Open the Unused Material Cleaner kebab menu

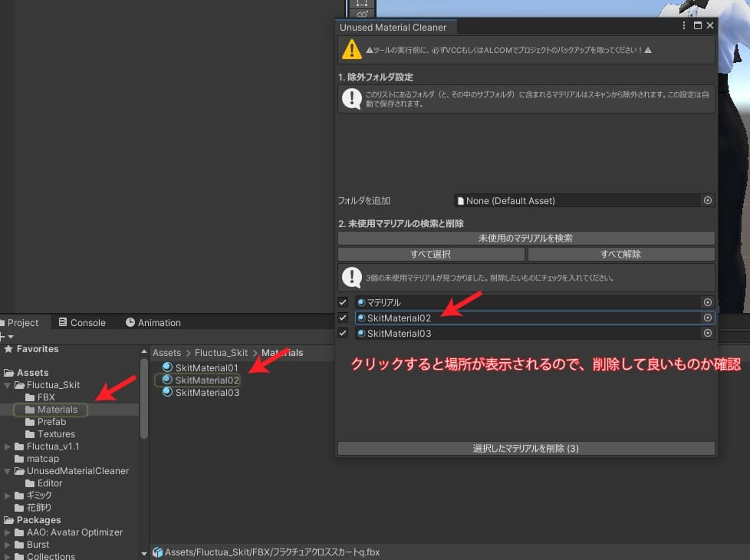684,26
